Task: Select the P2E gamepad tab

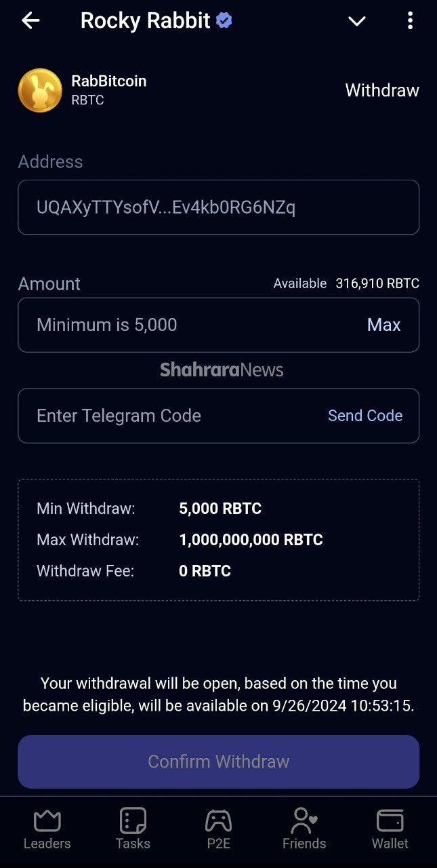Action: click(218, 829)
